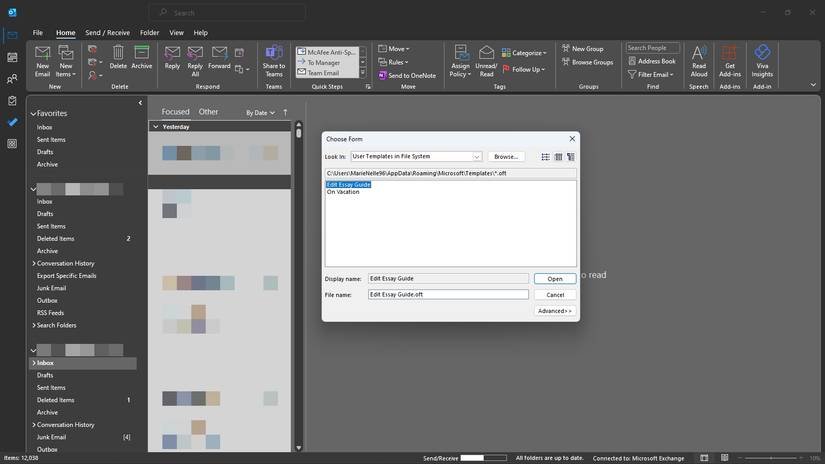The image size is (825, 464).
Task: Open the Filter Email dropdown
Action: click(651, 75)
